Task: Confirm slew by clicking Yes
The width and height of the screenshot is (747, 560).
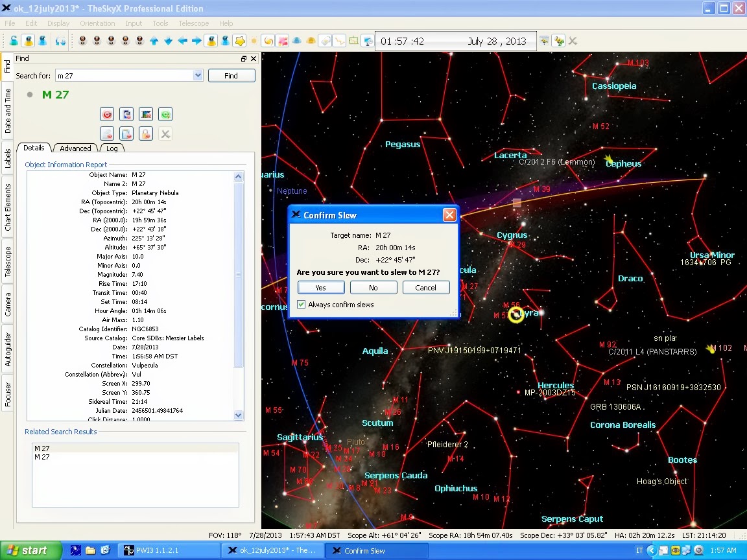Action: pos(320,288)
